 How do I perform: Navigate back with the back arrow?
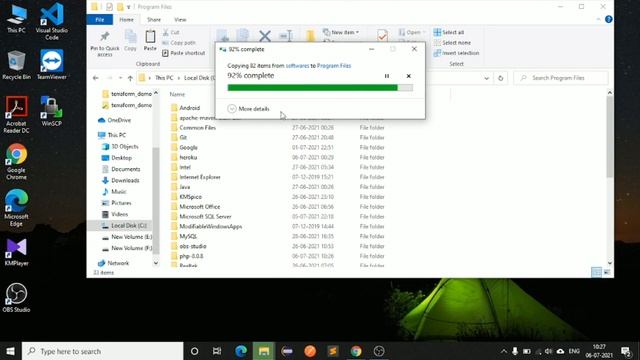coord(96,78)
